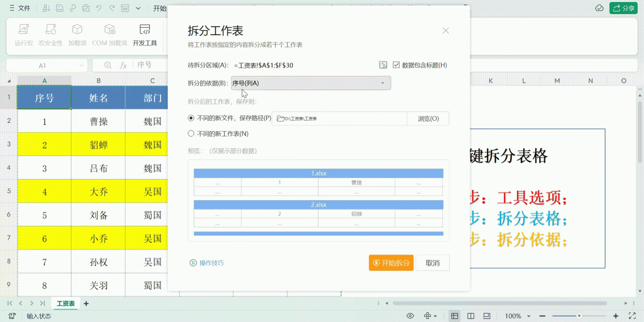Viewport: 644px width, 322px height.
Task: Switch to normal view icon in status bar
Action: click(x=455, y=316)
